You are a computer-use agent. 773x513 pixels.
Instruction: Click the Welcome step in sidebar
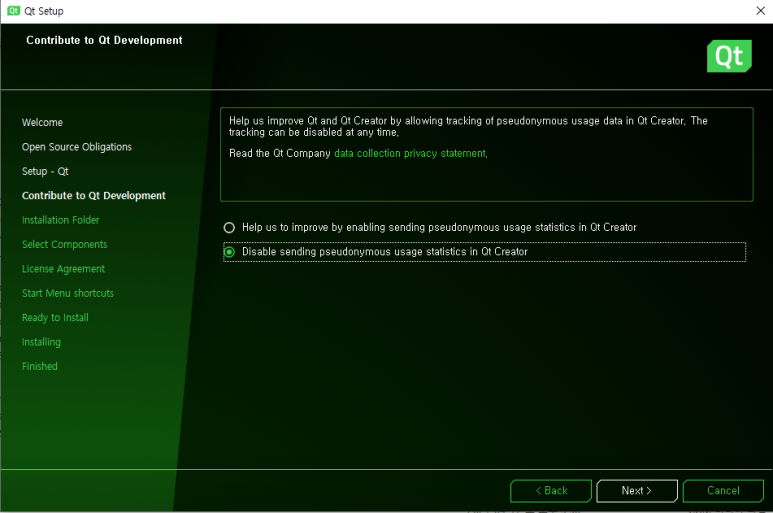pos(42,122)
